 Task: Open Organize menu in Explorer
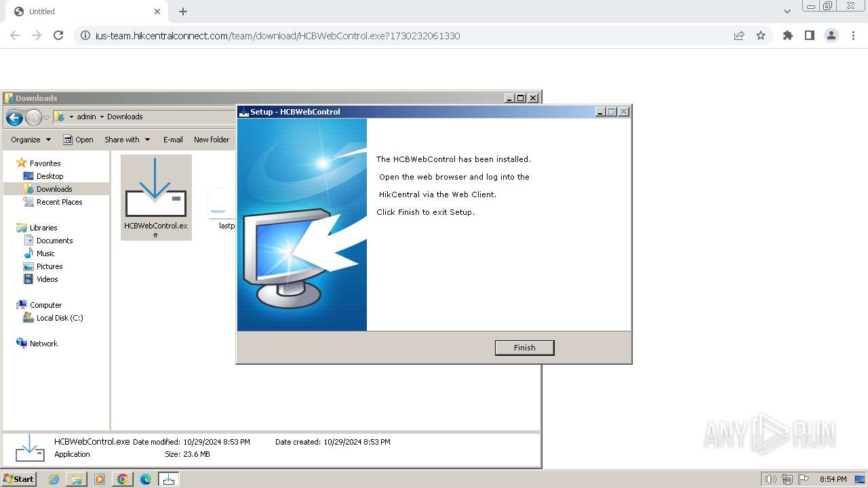pos(31,140)
